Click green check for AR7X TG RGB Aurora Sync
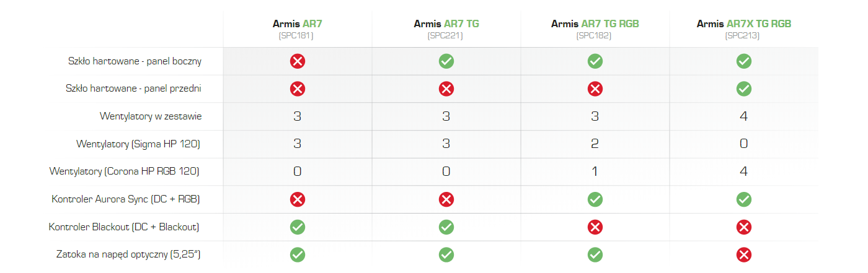The width and height of the screenshot is (868, 273). (744, 199)
